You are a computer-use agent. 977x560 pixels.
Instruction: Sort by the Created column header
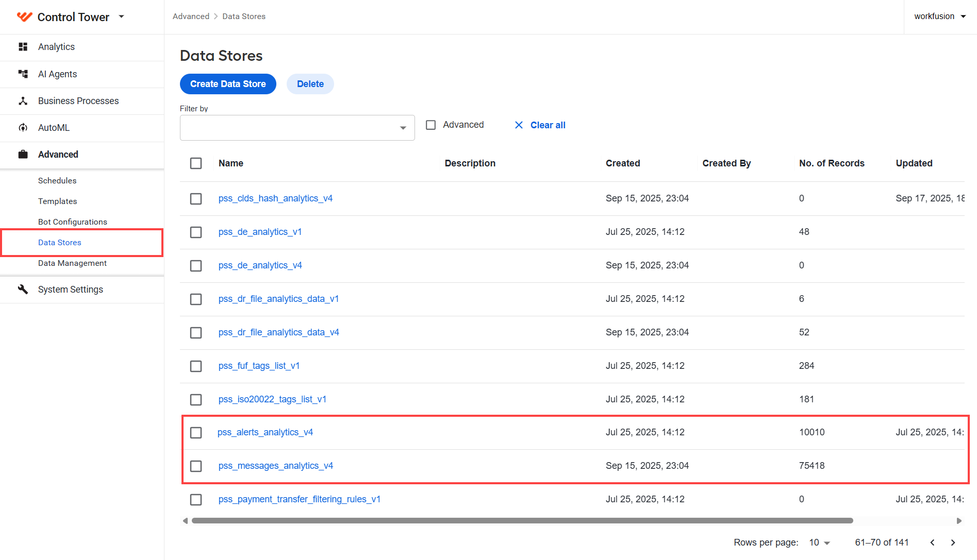623,163
